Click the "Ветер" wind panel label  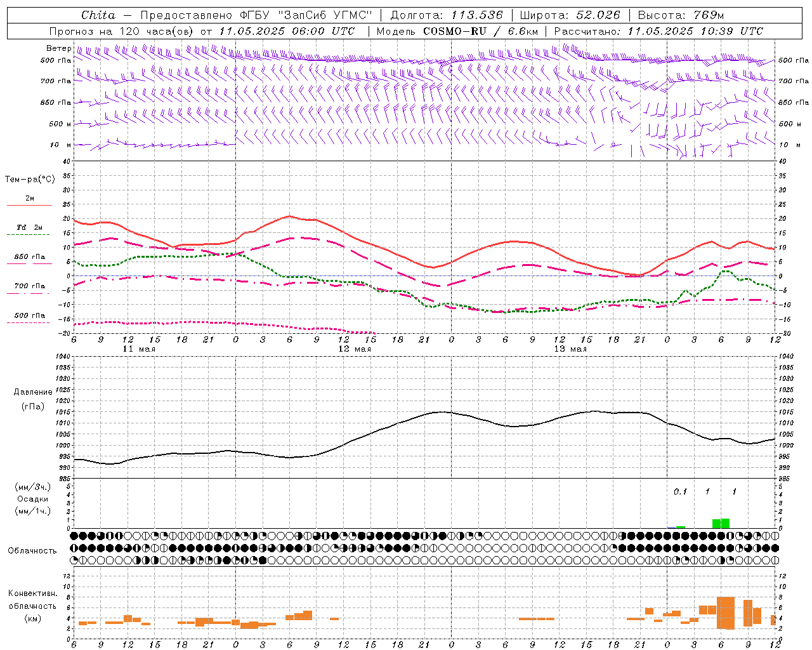point(59,48)
